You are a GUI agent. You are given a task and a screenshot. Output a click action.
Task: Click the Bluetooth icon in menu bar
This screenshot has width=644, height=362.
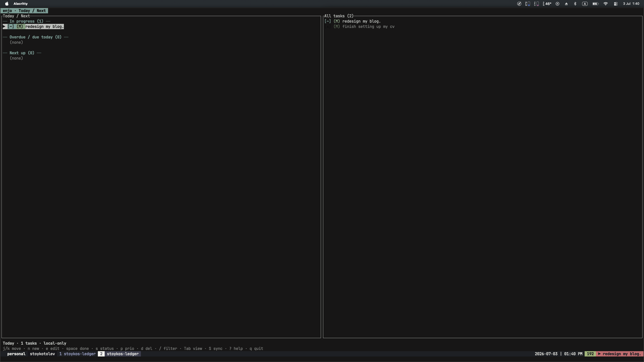[575, 4]
